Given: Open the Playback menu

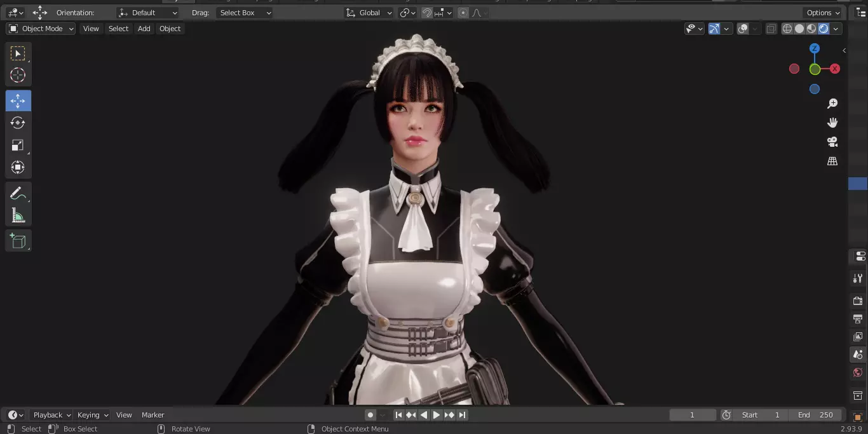Looking at the screenshot, I should tap(51, 415).
